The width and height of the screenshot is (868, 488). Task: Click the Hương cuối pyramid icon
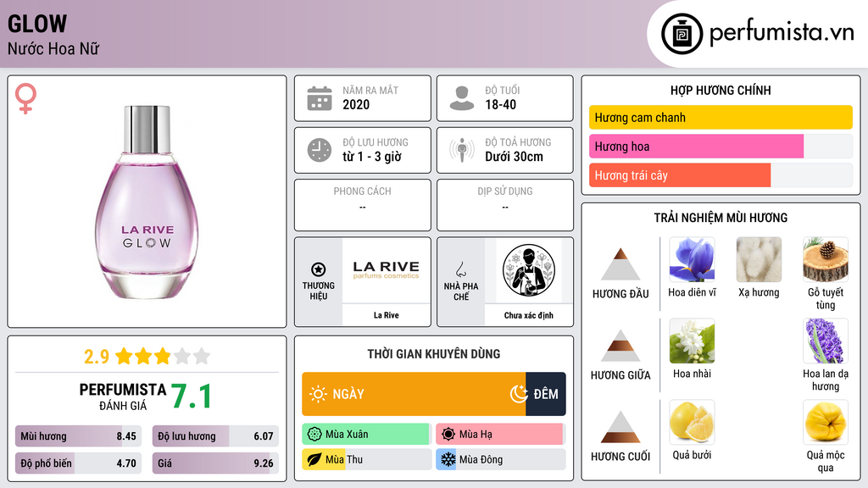(x=620, y=427)
